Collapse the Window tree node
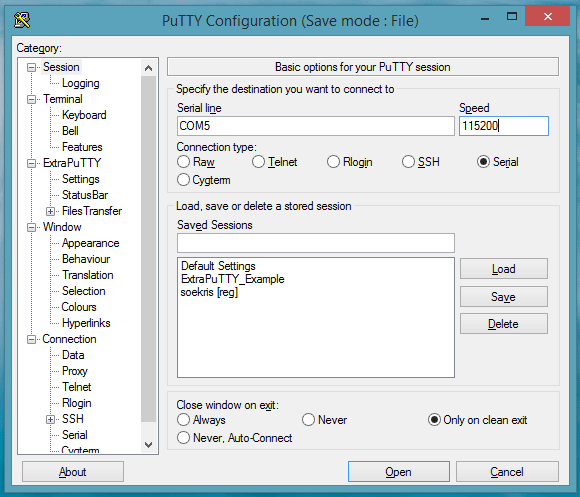This screenshot has width=580, height=497. (x=31, y=227)
